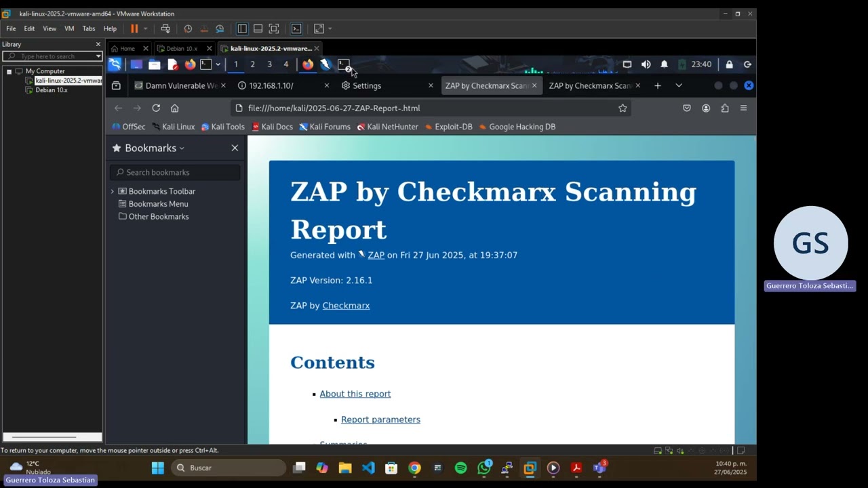Image resolution: width=868 pixels, height=488 pixels.
Task: Open the Kali application menu (dragon logo)
Action: coord(115,64)
